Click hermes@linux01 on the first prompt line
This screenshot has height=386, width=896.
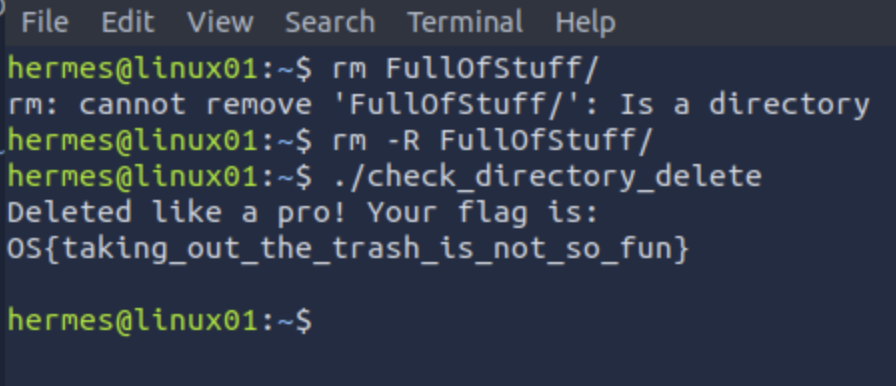coord(133,69)
